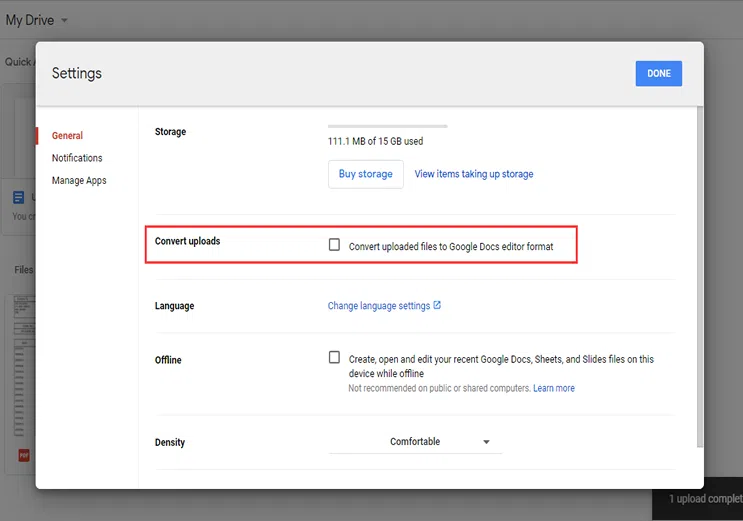Click the Buy storage button
Image resolution: width=743 pixels, height=521 pixels.
point(366,174)
